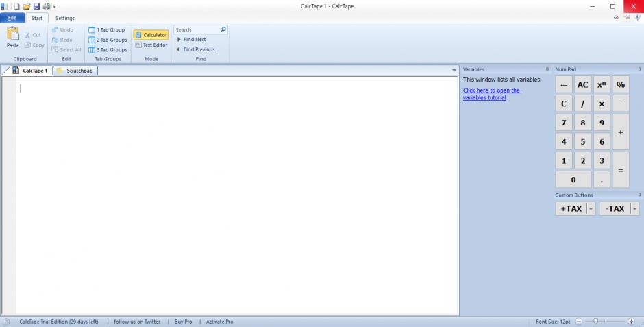Click the plus key on Num Pad
Screen dimensions: 644x327
point(621,132)
